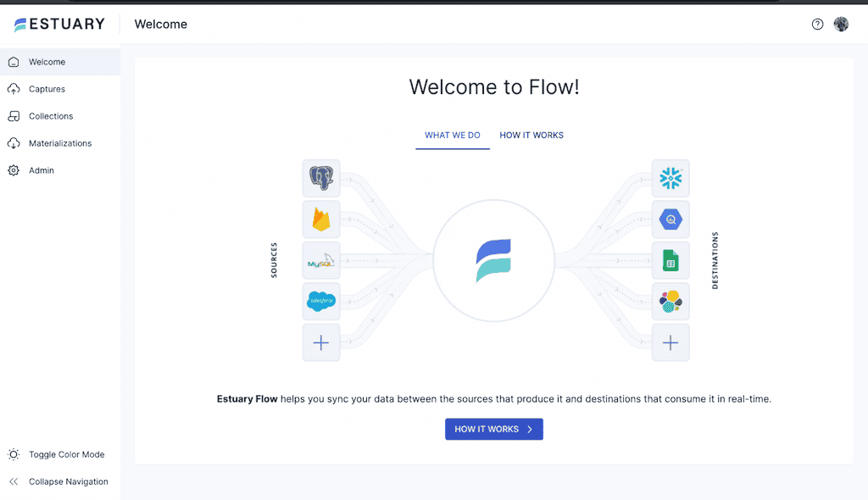The image size is (868, 500).
Task: Select the PostgreSQL source icon
Action: pyautogui.click(x=321, y=178)
